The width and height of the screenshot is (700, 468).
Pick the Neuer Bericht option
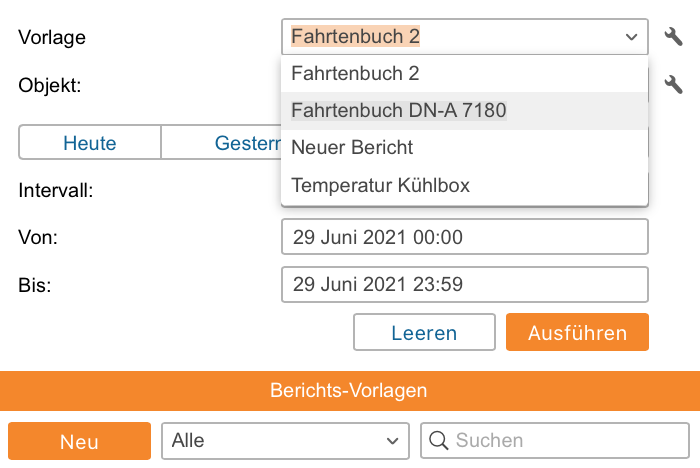tap(352, 147)
